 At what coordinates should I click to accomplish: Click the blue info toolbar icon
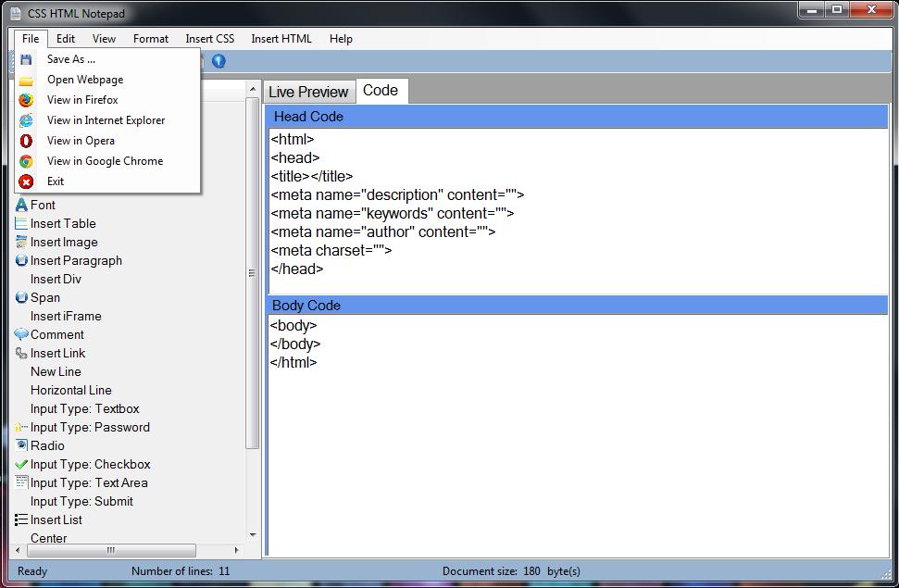(x=219, y=61)
